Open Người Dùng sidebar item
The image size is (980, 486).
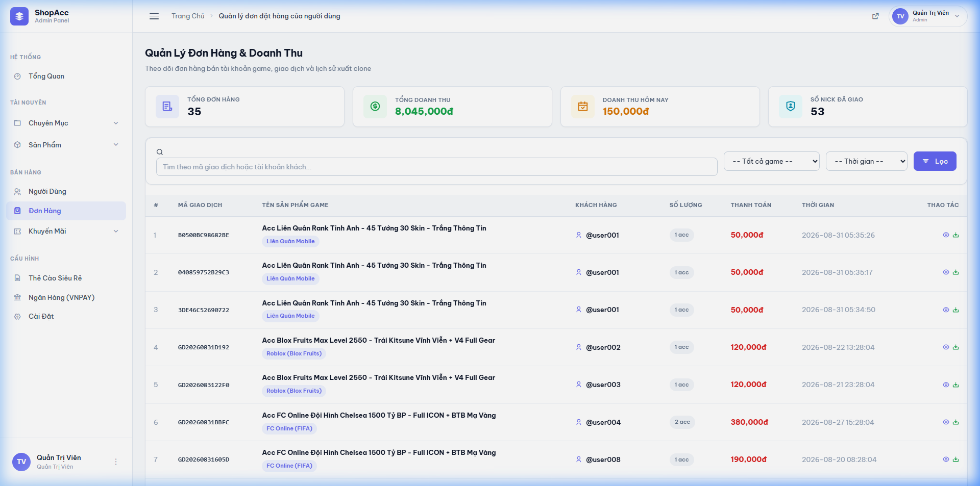(x=66, y=191)
